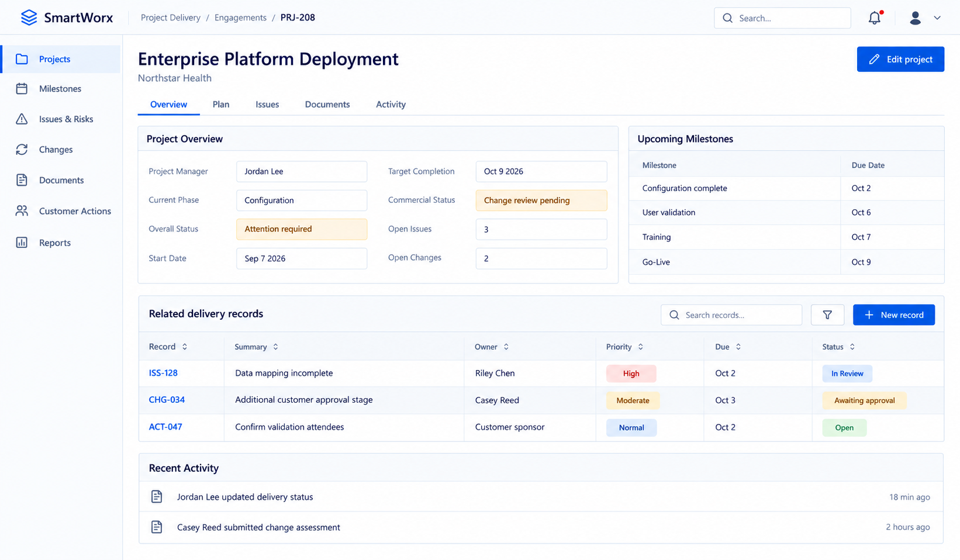This screenshot has height=560, width=960.
Task: Sort table by Priority column arrows
Action: pos(641,347)
